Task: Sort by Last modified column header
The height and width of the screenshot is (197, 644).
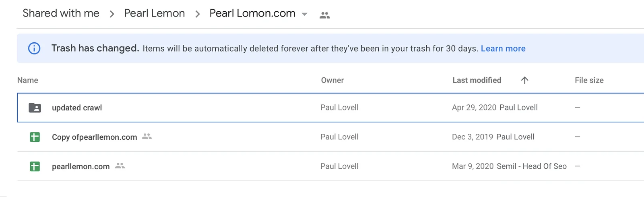Action: 477,80
